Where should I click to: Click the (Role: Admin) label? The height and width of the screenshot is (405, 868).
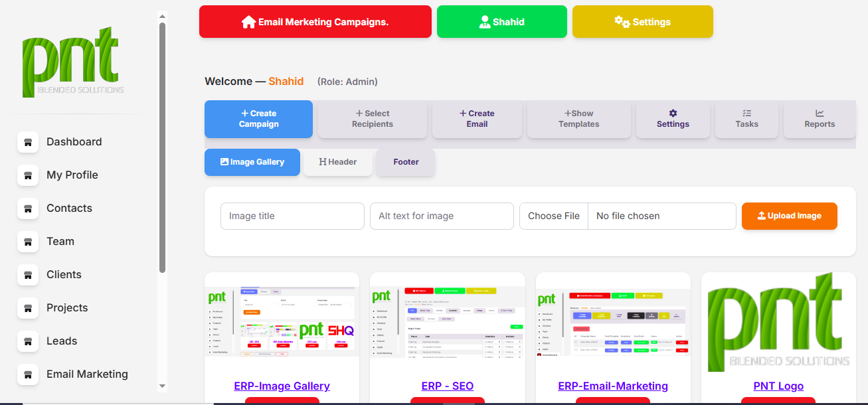point(347,82)
